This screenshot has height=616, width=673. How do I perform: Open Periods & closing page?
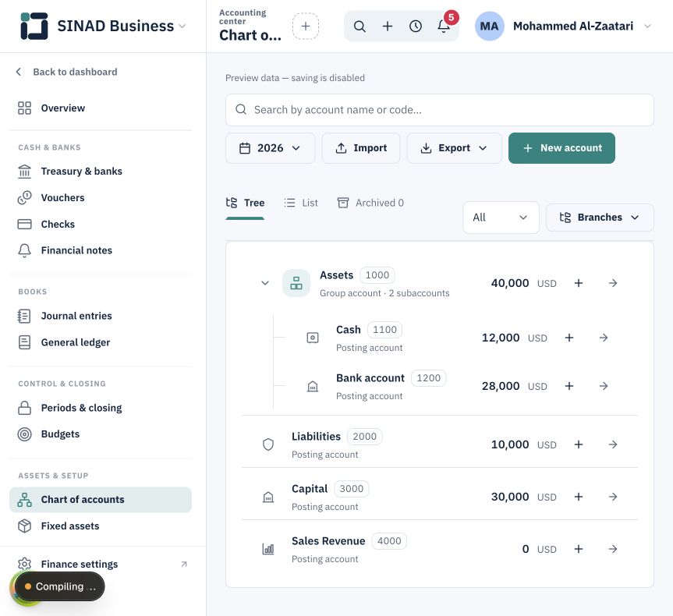(101, 408)
